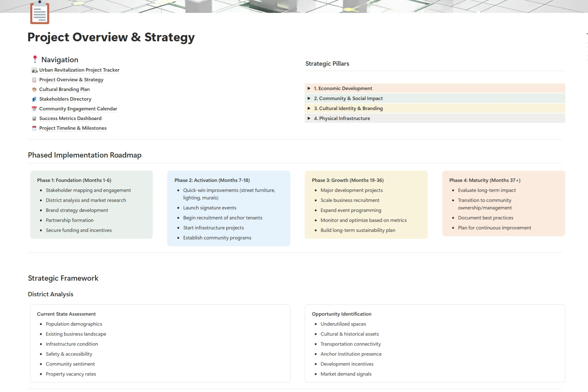Click the palette icon beside Cultural Branding Plan

[x=34, y=90]
